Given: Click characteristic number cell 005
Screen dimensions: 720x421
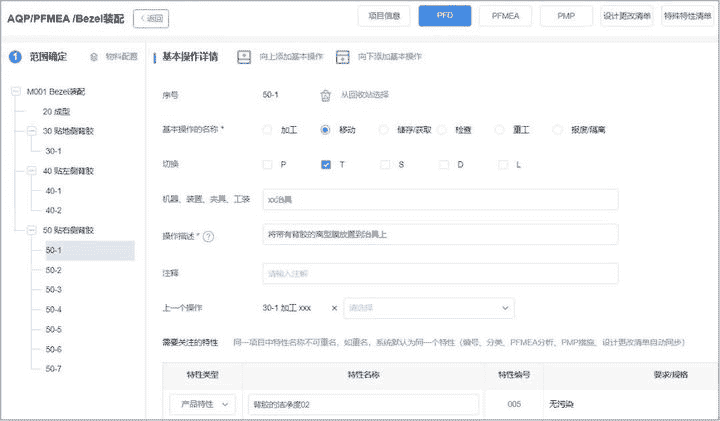Looking at the screenshot, I should [514, 404].
